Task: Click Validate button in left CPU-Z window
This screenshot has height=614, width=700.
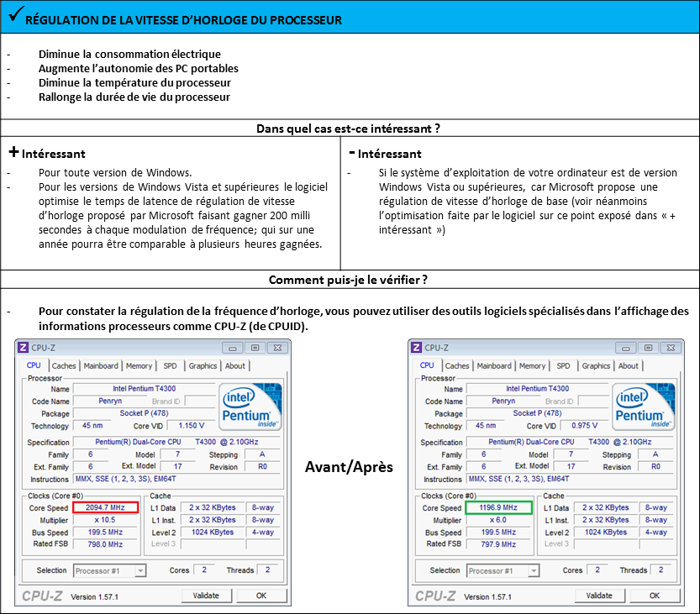Action: coord(207,596)
